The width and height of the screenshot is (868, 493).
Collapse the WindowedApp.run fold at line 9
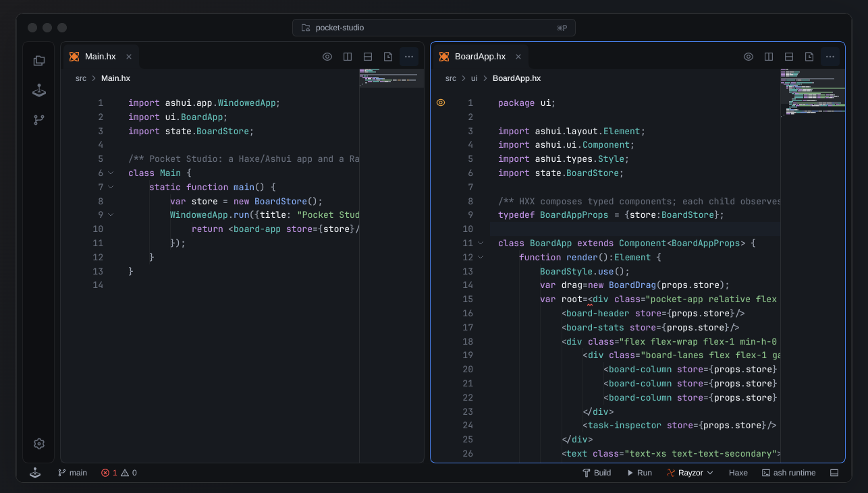click(x=111, y=214)
